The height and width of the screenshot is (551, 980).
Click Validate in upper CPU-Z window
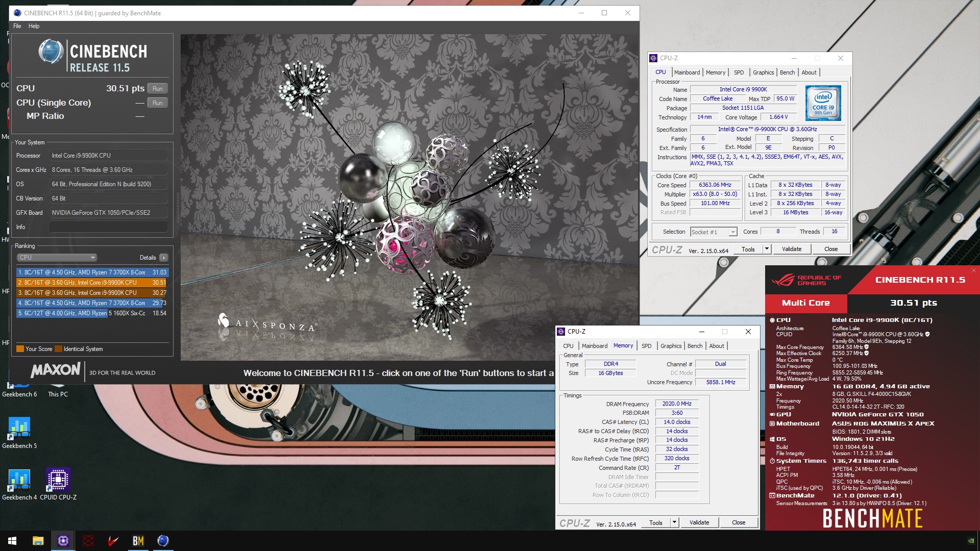[x=792, y=249]
